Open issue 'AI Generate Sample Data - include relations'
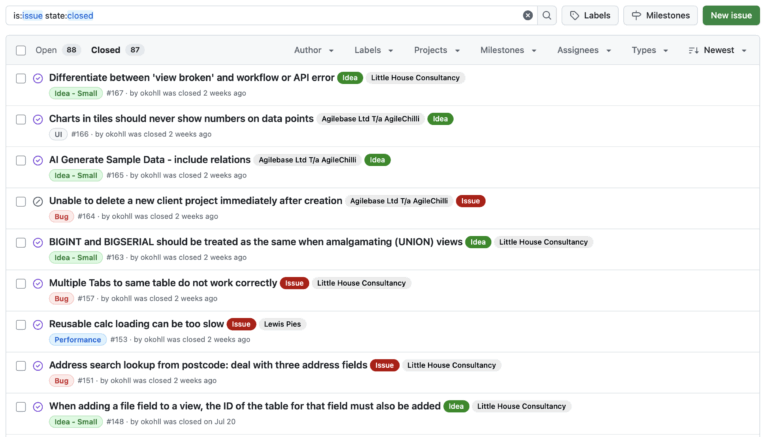Viewport: 768px width, 437px height. click(149, 160)
